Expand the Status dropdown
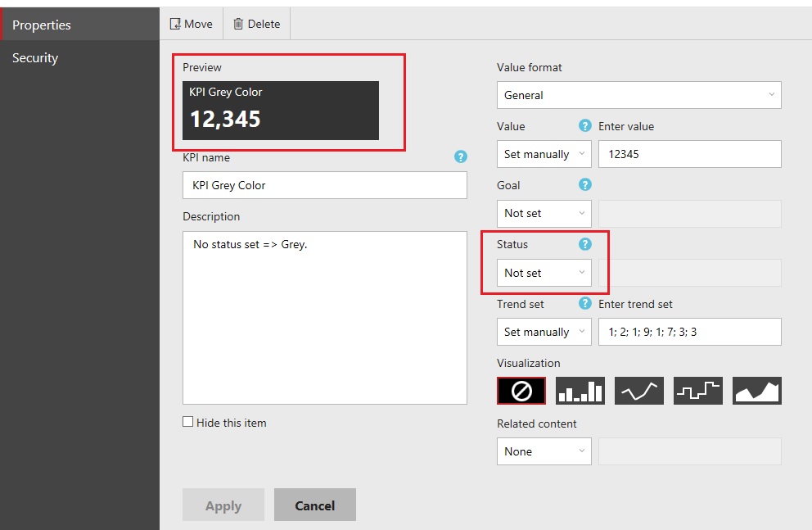 pyautogui.click(x=544, y=273)
